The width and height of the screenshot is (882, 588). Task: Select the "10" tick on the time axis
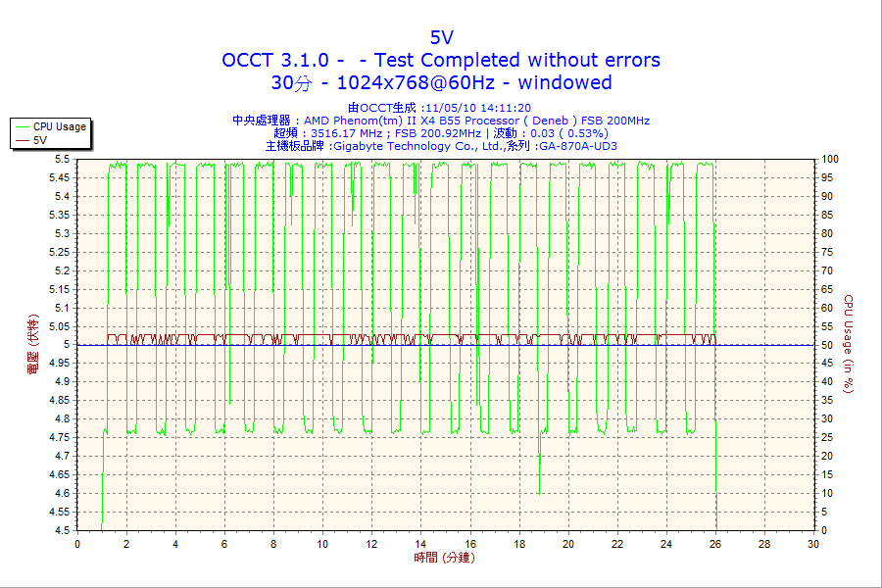click(322, 544)
